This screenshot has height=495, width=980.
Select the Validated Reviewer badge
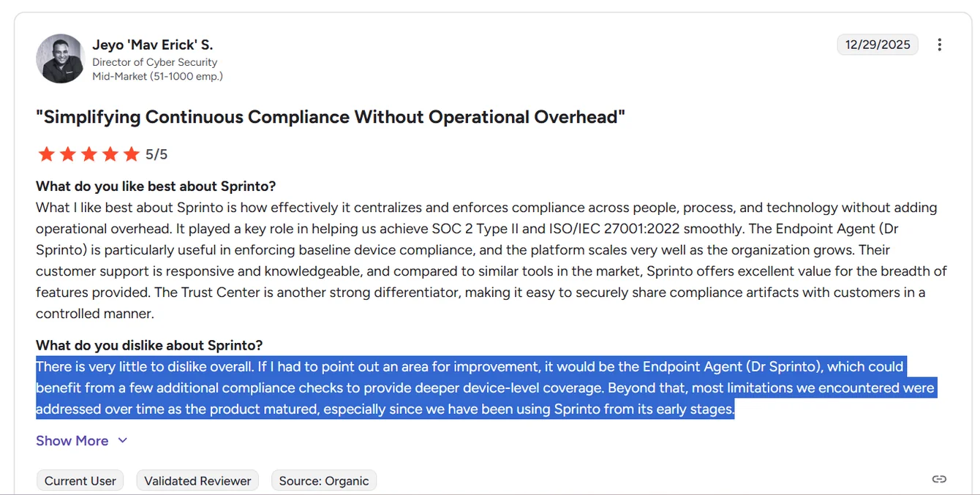click(x=197, y=480)
